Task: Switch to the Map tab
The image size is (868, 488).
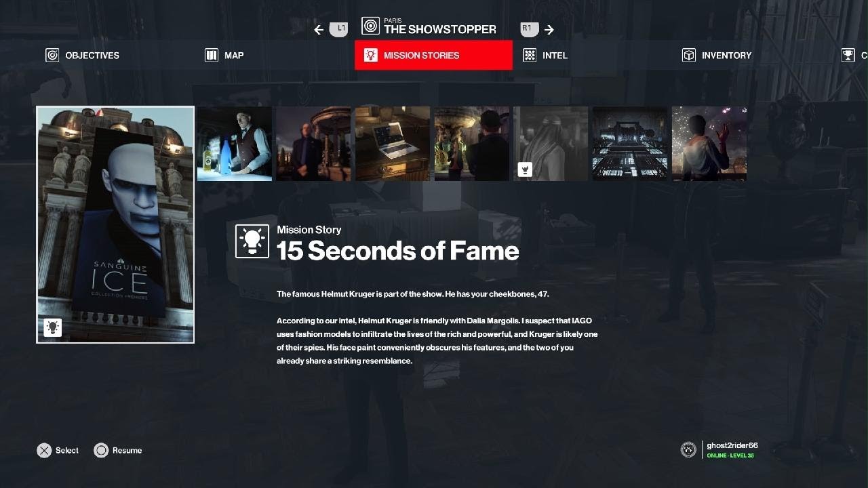Action: point(224,56)
